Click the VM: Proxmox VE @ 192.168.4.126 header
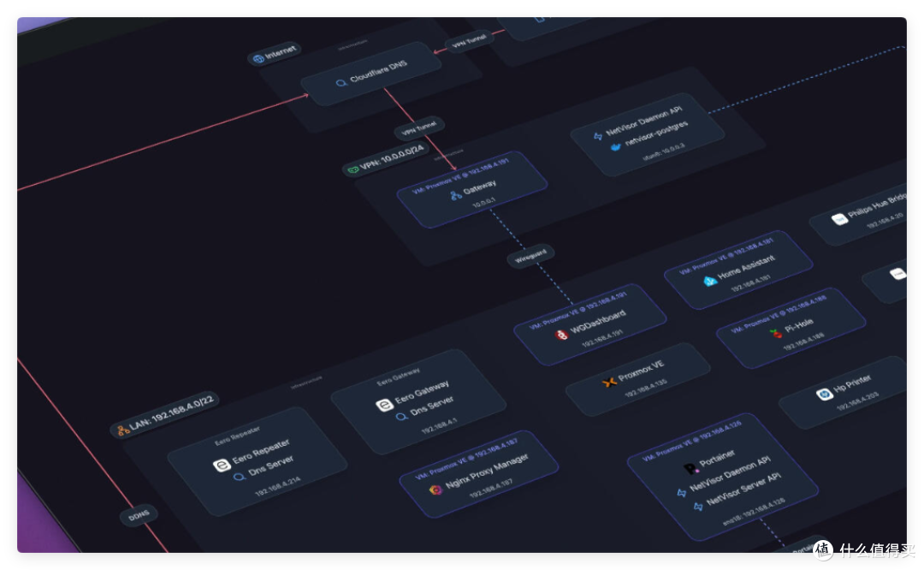 click(692, 440)
